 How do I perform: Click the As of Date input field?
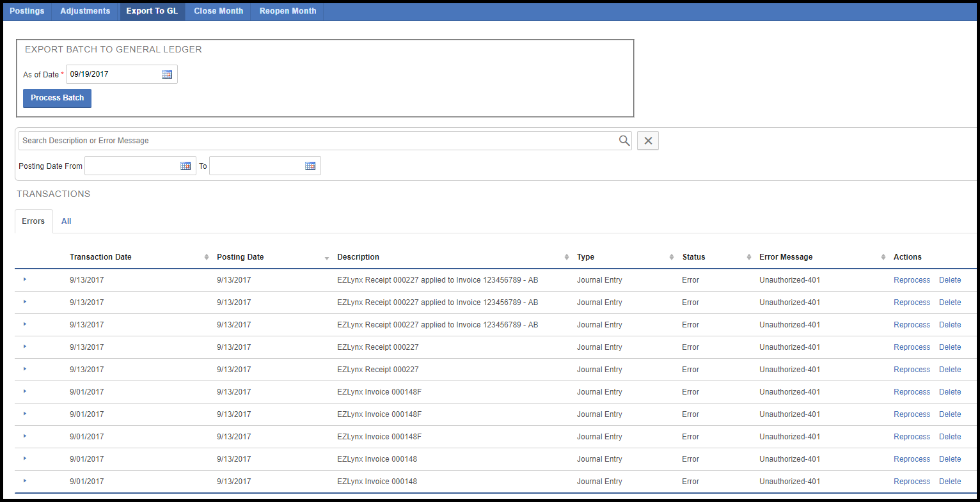(x=112, y=74)
